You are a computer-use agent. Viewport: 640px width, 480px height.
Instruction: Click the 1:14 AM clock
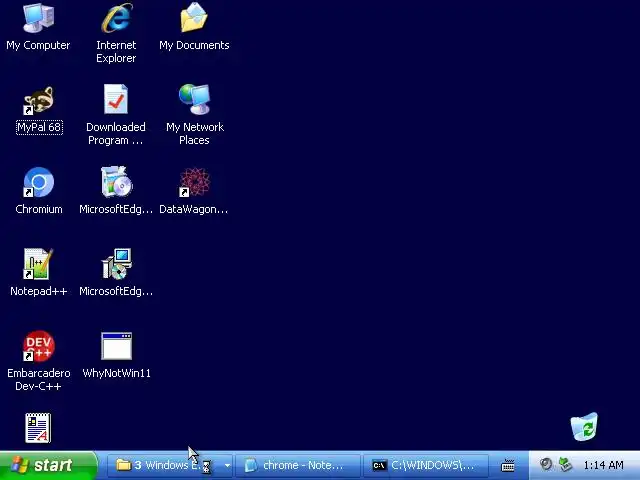click(604, 465)
